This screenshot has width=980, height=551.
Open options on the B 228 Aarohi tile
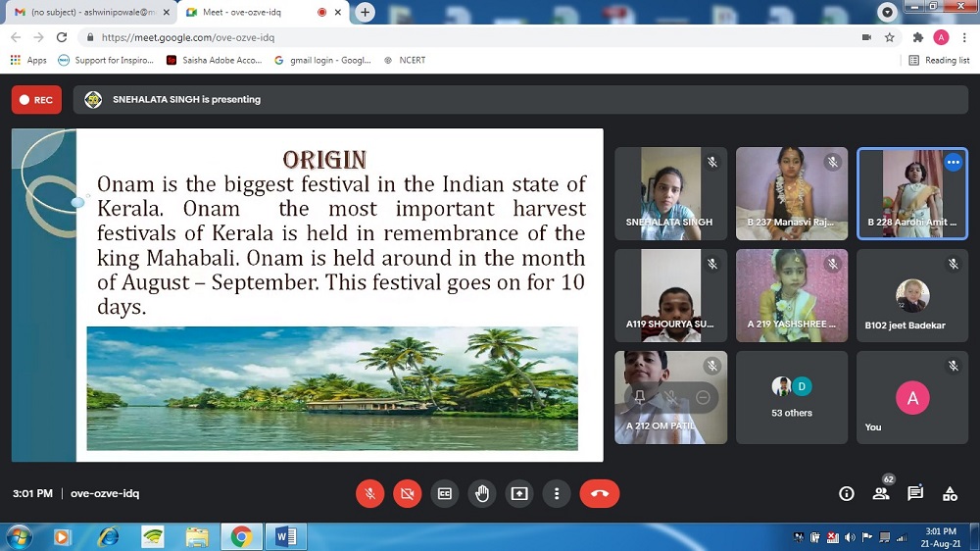click(953, 163)
